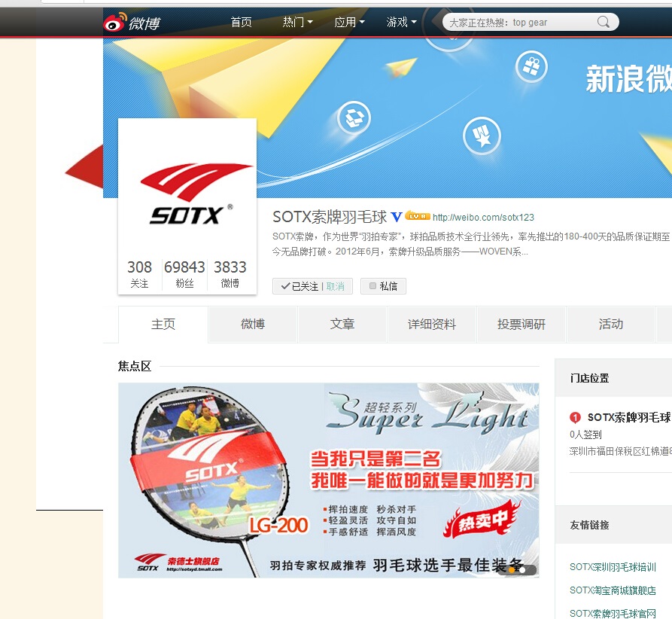Switch to the 活动 tab
The width and height of the screenshot is (672, 619).
click(x=611, y=325)
